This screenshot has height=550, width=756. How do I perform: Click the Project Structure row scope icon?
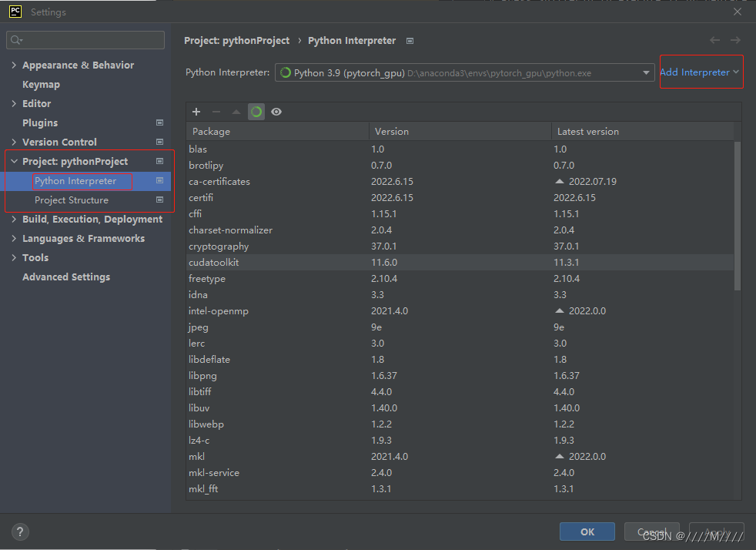(159, 200)
